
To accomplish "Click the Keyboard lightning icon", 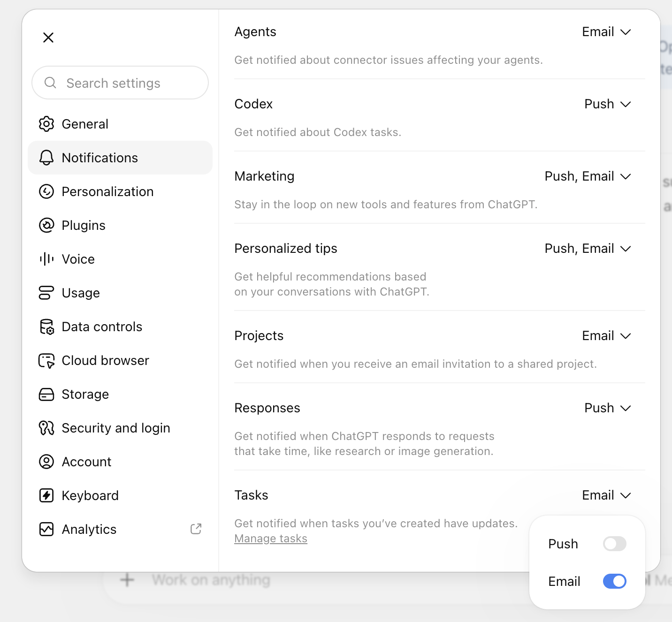I will tap(46, 495).
